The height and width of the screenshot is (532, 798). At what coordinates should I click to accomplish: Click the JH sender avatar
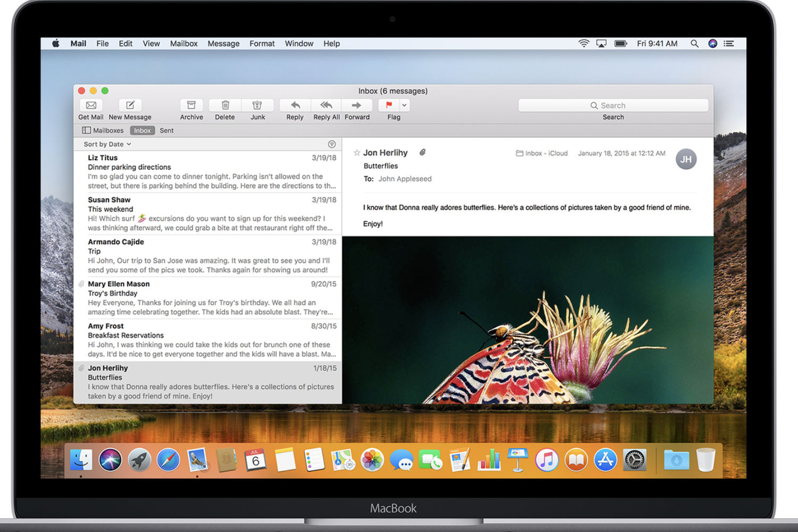tap(686, 159)
